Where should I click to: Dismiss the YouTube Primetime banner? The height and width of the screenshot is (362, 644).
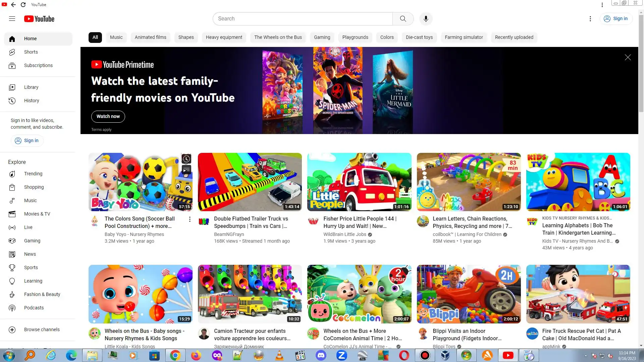(x=628, y=57)
